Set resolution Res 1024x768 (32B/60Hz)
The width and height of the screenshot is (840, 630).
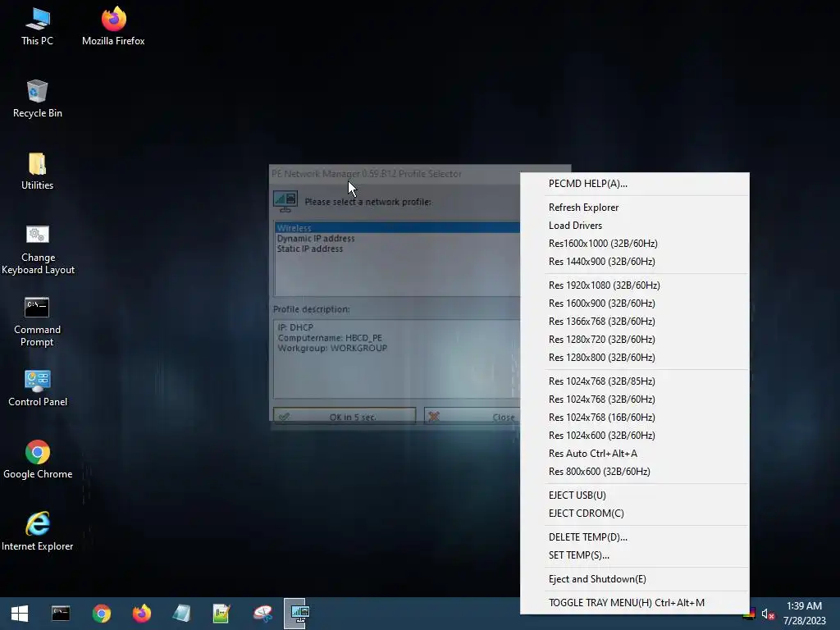click(x=635, y=399)
